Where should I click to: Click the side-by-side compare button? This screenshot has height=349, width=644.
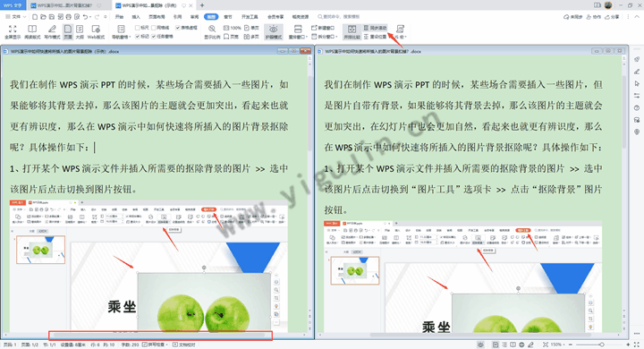[x=352, y=32]
